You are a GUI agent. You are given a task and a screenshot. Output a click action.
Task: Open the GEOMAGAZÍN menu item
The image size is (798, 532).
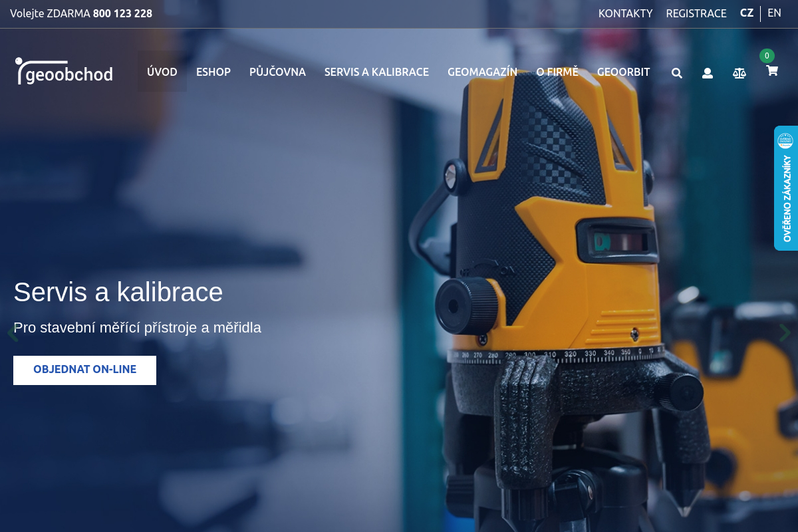[x=482, y=72]
